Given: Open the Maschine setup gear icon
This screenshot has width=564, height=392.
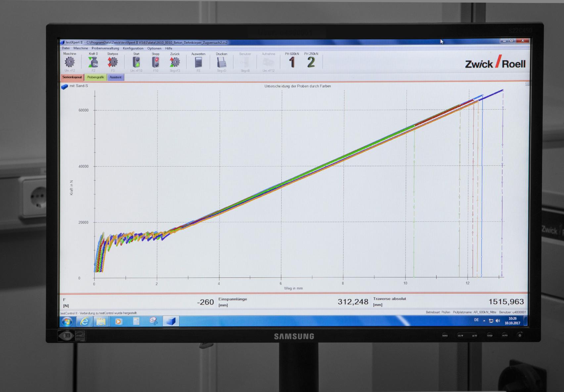Looking at the screenshot, I should 70,62.
